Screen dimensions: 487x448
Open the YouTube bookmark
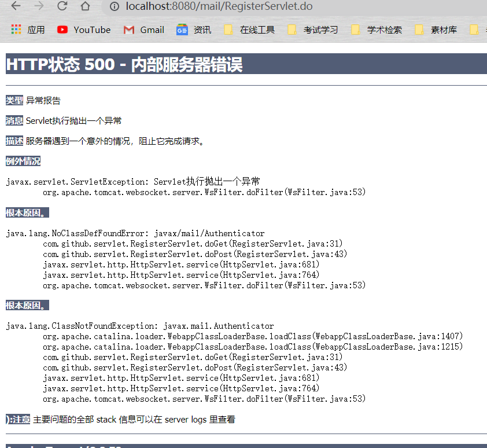(83, 30)
